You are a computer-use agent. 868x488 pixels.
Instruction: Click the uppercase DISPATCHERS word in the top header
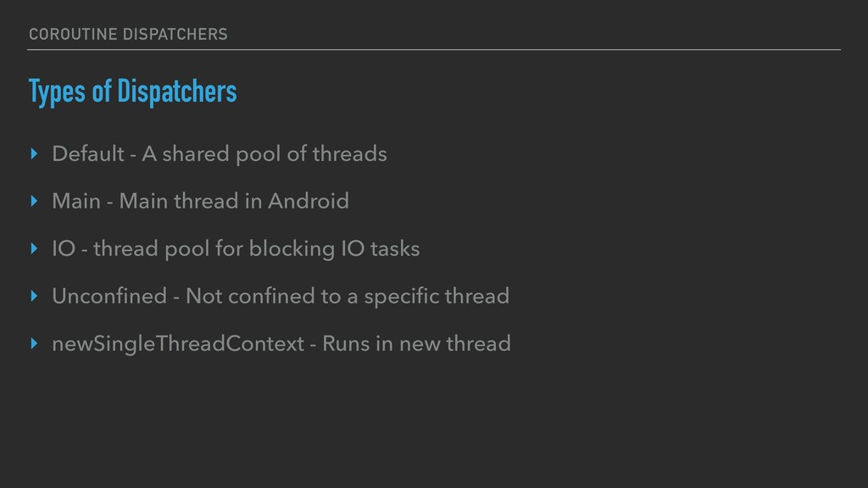pos(175,35)
